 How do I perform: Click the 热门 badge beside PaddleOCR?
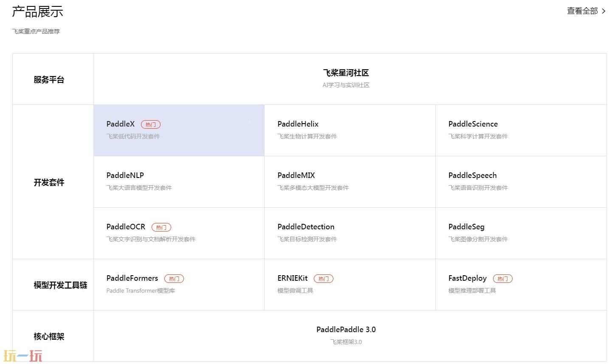click(161, 227)
